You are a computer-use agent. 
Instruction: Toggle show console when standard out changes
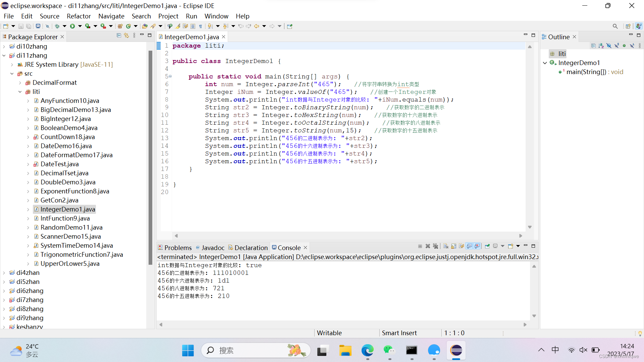(x=469, y=246)
